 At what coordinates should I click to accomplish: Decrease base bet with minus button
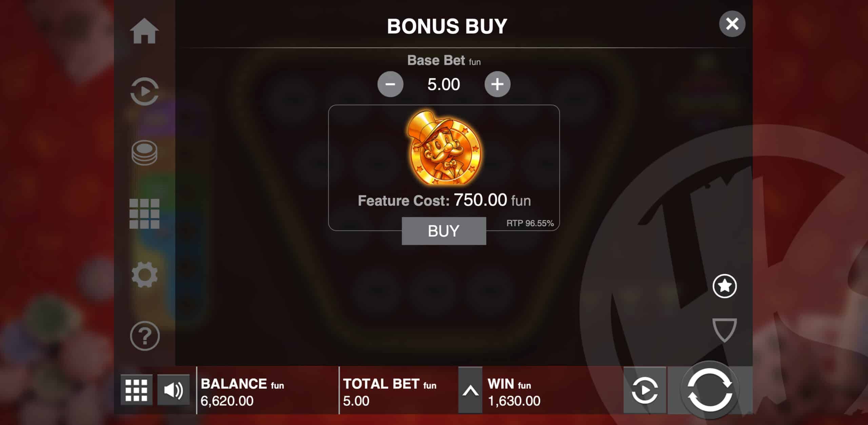390,84
